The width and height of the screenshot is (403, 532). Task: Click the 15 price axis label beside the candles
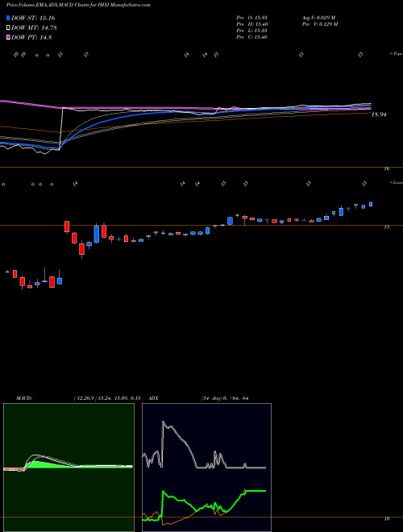(387, 227)
